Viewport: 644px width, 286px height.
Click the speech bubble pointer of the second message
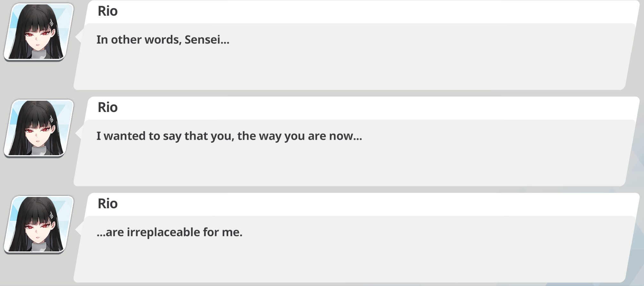(x=79, y=133)
